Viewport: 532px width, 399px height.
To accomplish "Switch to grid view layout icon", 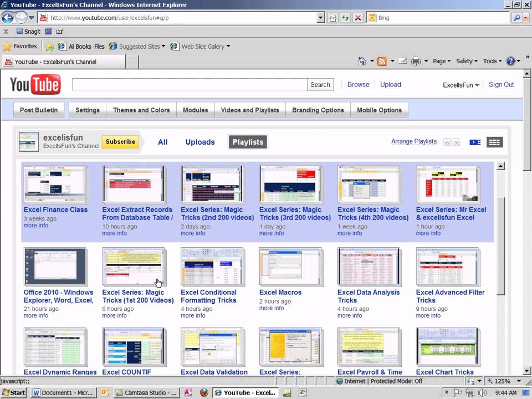I will tap(494, 142).
